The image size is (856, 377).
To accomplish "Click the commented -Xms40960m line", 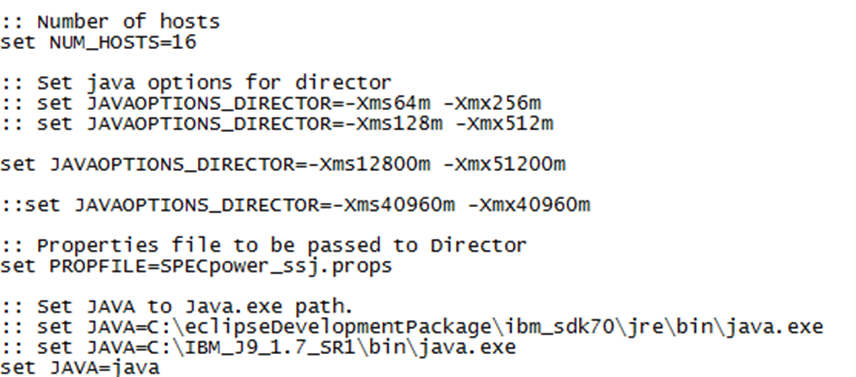I will tap(295, 205).
